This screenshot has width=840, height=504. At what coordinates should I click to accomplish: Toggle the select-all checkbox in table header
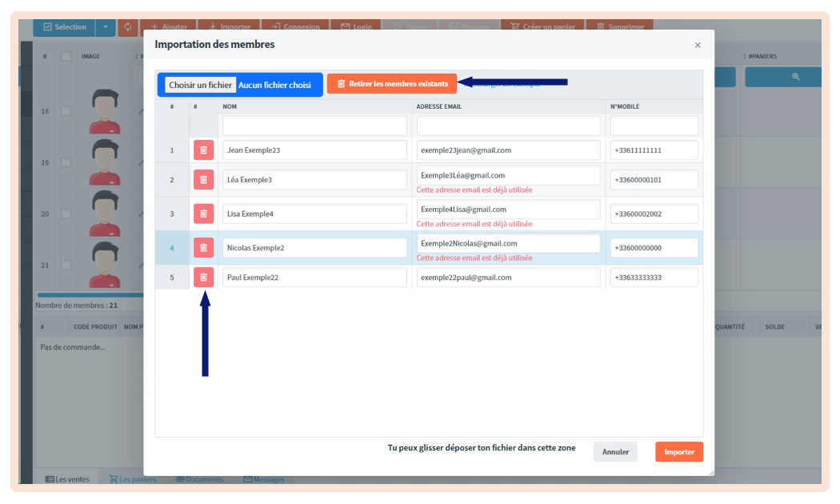coord(66,57)
